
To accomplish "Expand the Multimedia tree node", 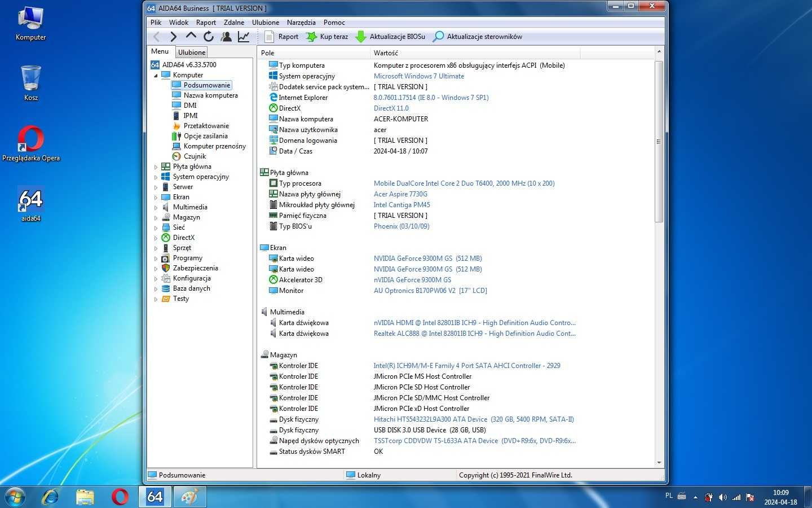I will (156, 207).
